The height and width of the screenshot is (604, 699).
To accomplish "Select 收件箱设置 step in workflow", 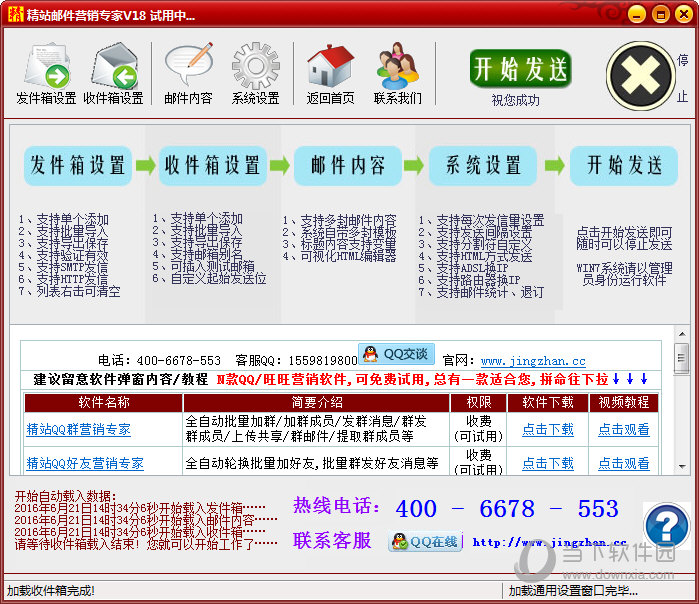I will (213, 165).
